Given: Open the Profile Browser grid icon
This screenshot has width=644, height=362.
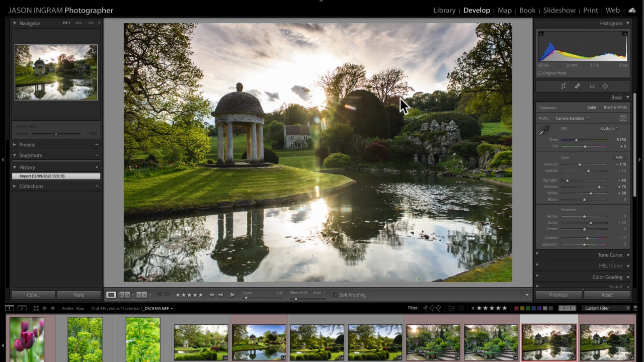Looking at the screenshot, I should [x=623, y=118].
